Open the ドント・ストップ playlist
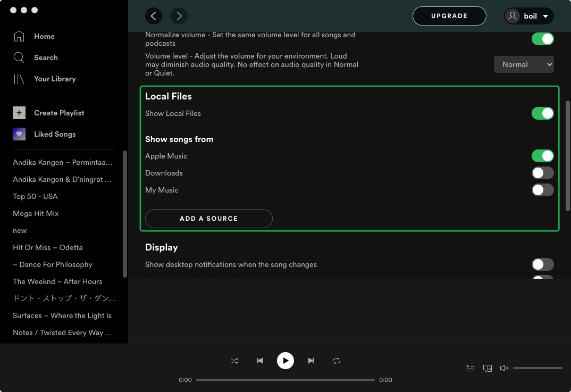The height and width of the screenshot is (392, 571). tap(64, 298)
